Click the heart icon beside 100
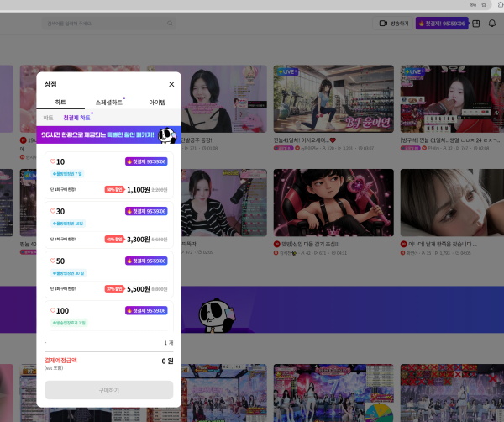Viewport: 504px width, 422px height. pos(53,310)
